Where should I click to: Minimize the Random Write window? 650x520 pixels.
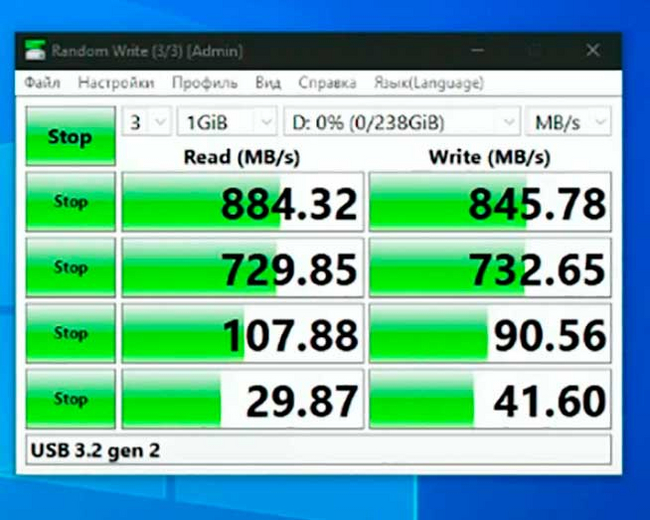pyautogui.click(x=478, y=50)
